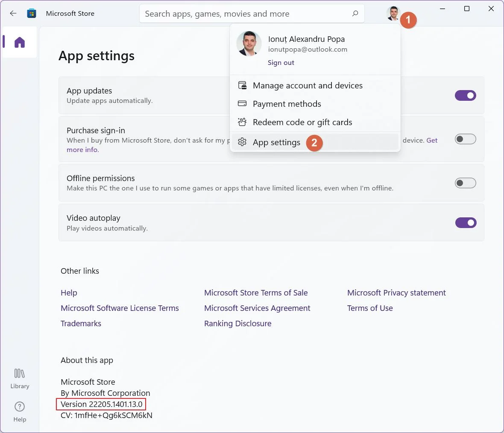Screen dimensions: 504x433
Task: Click the Manage account and devices icon
Action: coord(242,85)
